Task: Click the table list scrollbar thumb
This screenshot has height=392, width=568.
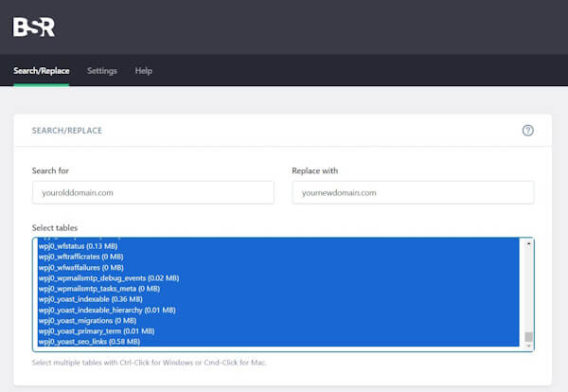Action: pyautogui.click(x=528, y=336)
